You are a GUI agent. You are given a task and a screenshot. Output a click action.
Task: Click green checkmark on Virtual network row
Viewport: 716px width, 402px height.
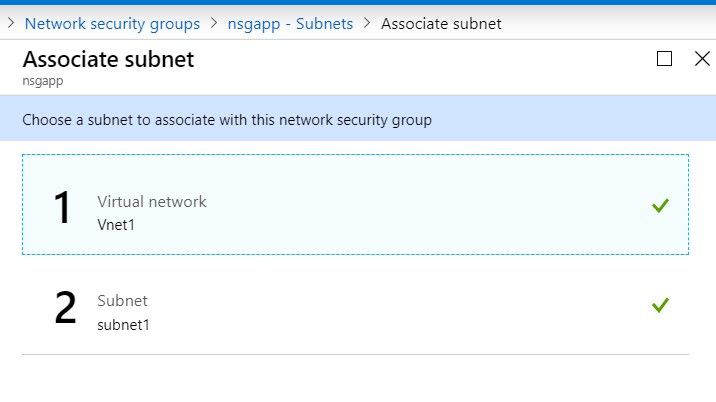click(x=660, y=205)
